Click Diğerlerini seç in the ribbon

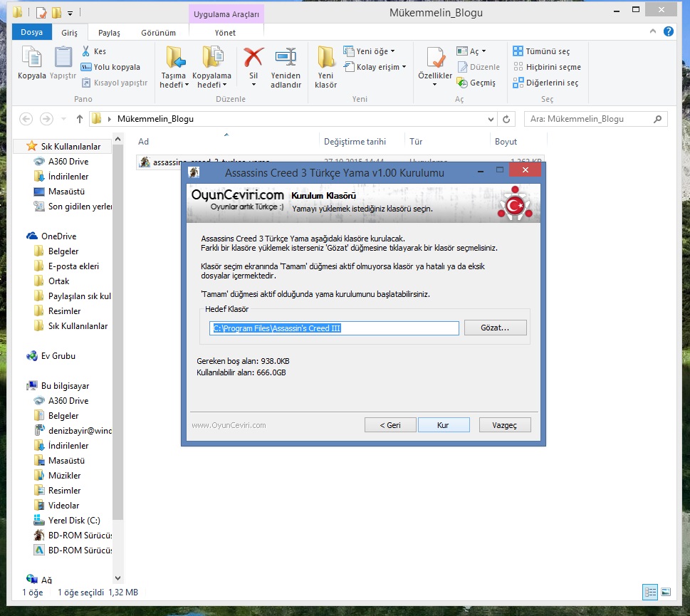[x=545, y=83]
